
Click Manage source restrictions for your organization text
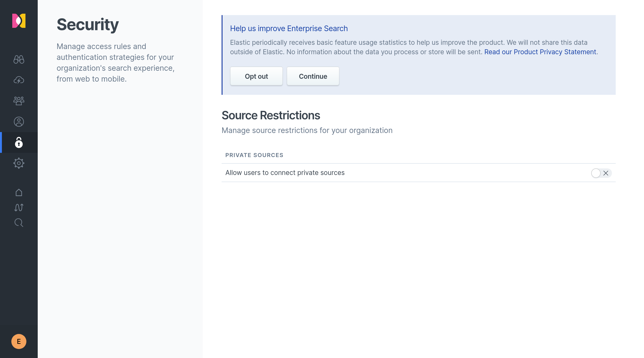(x=307, y=130)
